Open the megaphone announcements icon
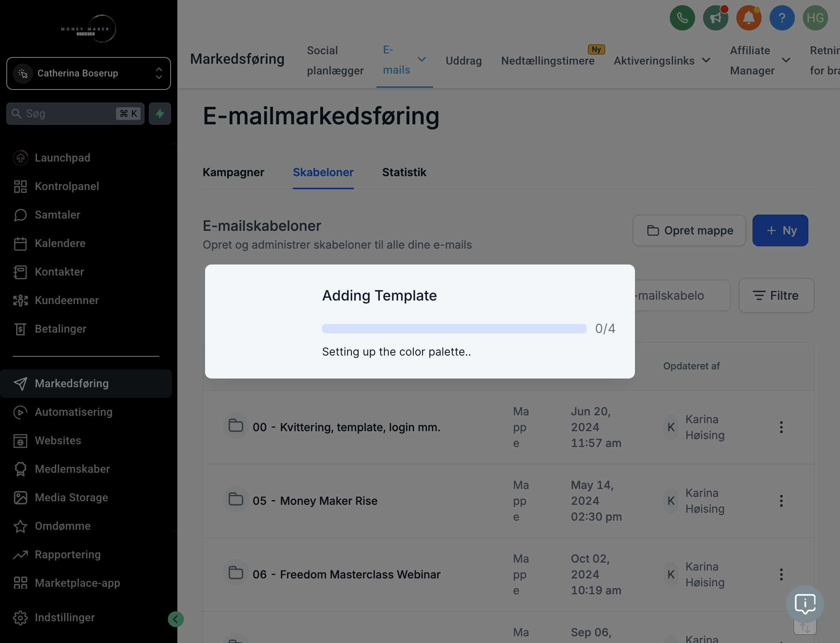 [x=715, y=18]
